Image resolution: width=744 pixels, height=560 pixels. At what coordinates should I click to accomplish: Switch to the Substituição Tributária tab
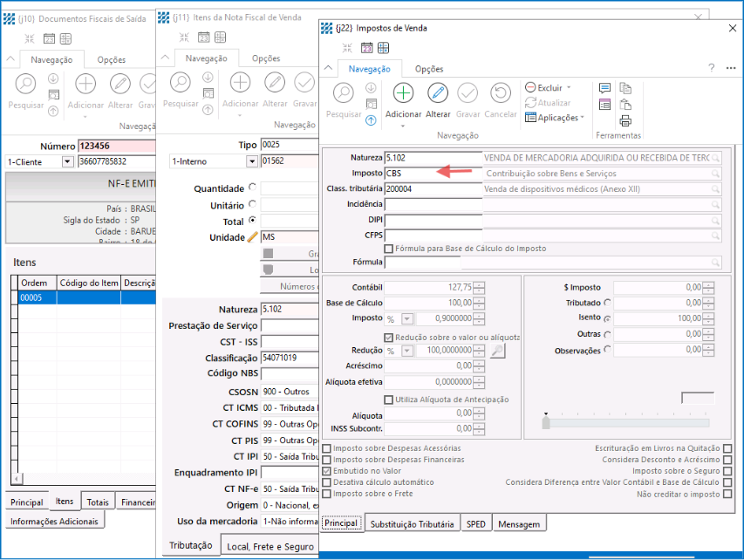point(413,524)
